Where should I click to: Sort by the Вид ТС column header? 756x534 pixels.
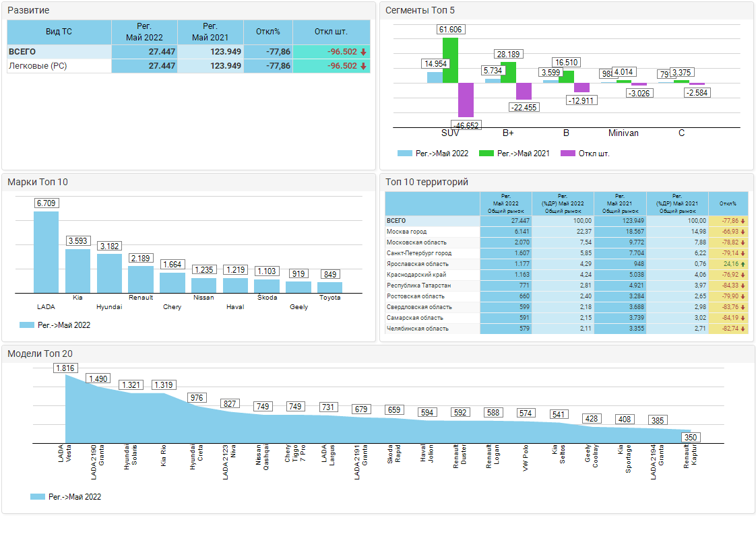[59, 32]
